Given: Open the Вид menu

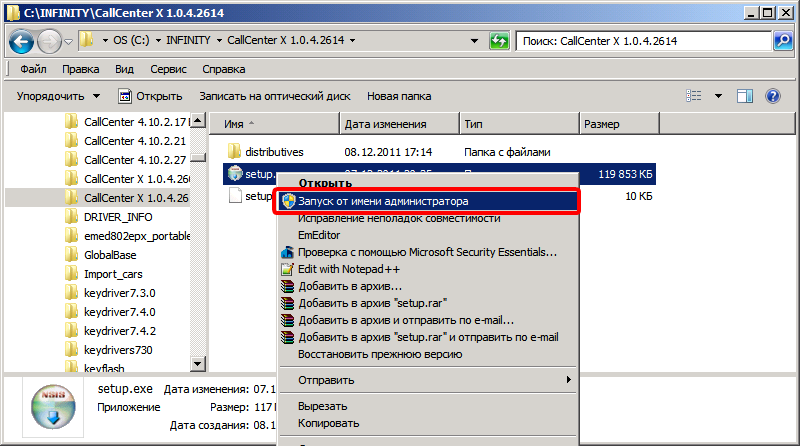Looking at the screenshot, I should (124, 69).
